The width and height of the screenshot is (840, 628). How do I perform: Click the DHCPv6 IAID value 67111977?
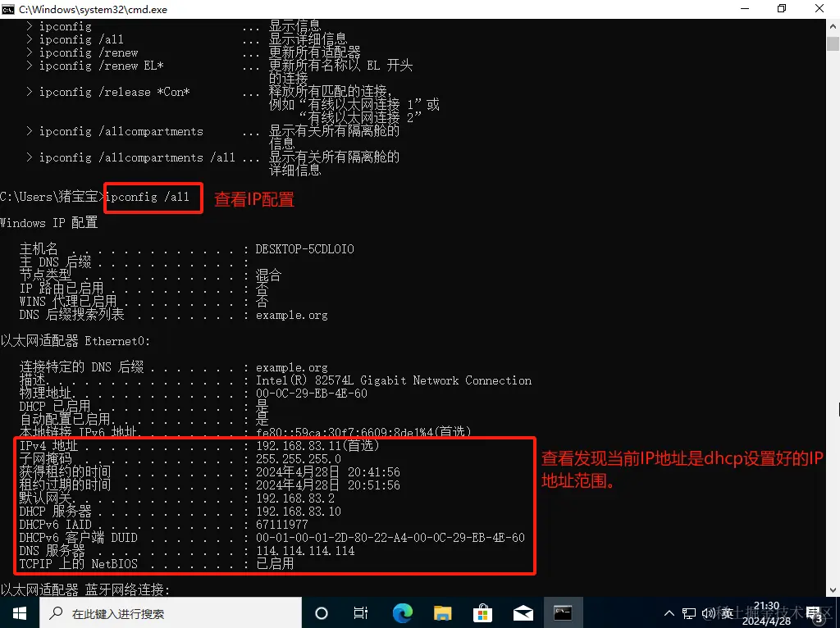(x=282, y=524)
